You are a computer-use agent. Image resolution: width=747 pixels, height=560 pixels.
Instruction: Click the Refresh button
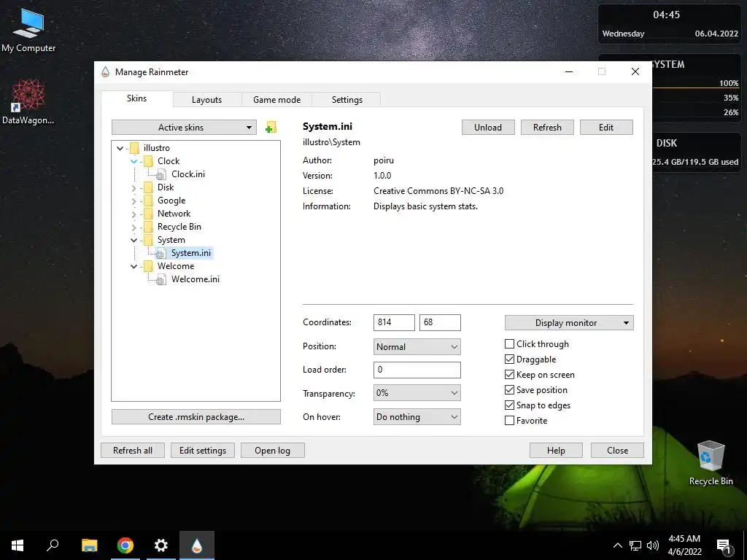click(x=547, y=127)
